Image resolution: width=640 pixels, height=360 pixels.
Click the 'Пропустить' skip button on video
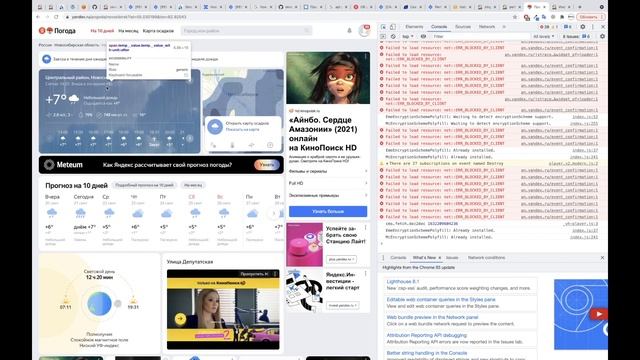click(254, 274)
